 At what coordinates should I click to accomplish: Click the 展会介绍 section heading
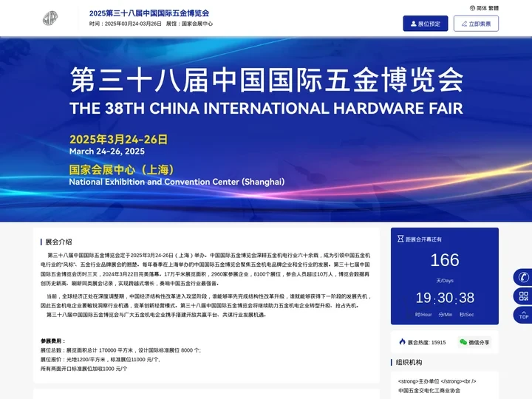[58, 242]
